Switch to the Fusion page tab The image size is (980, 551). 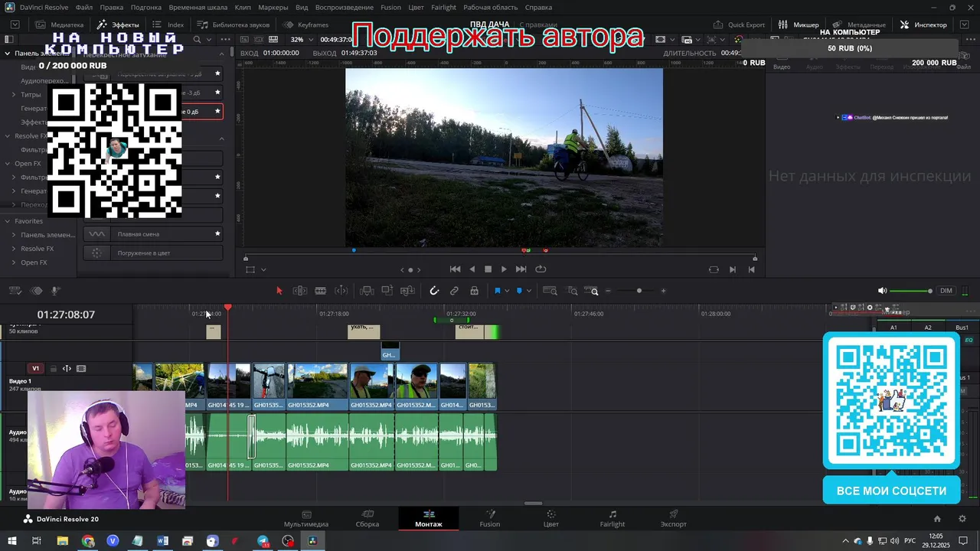tap(490, 518)
